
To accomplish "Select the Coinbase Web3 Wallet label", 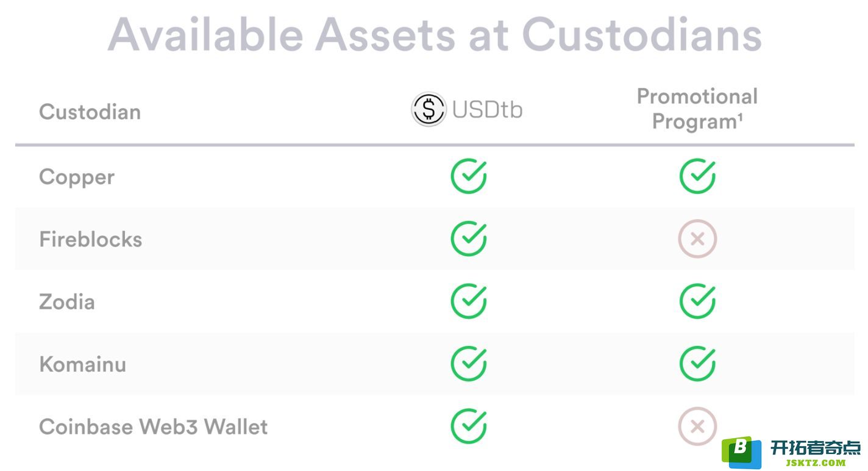I will 154,426.
